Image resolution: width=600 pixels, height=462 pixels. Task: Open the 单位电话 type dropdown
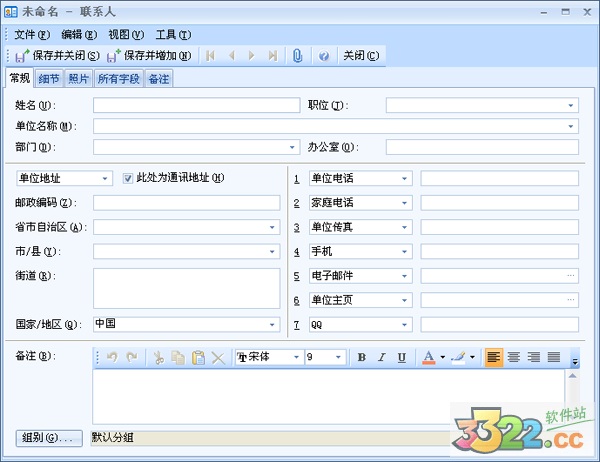[404, 178]
